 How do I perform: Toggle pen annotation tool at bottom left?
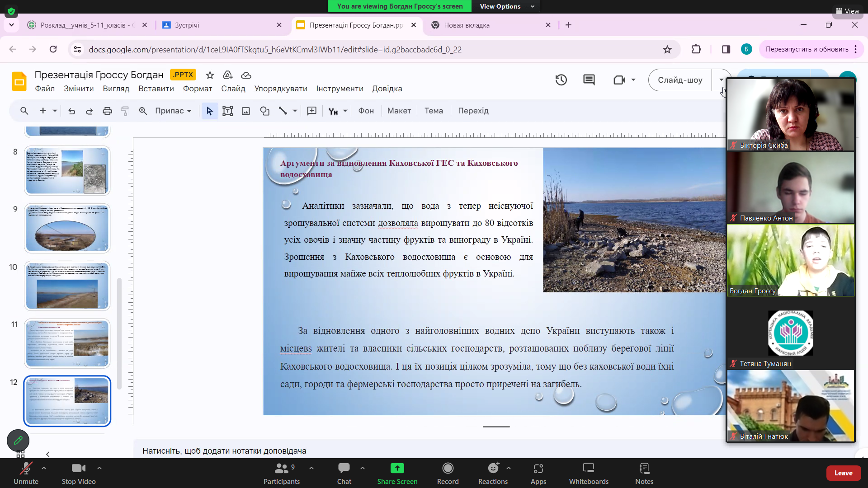[x=18, y=440]
